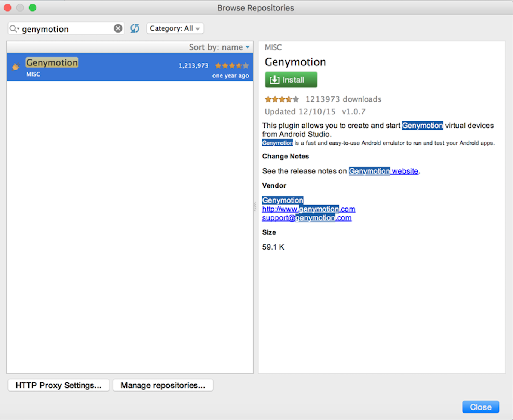The height and width of the screenshot is (420, 513).
Task: Open the Category: All dropdown
Action: (x=175, y=28)
